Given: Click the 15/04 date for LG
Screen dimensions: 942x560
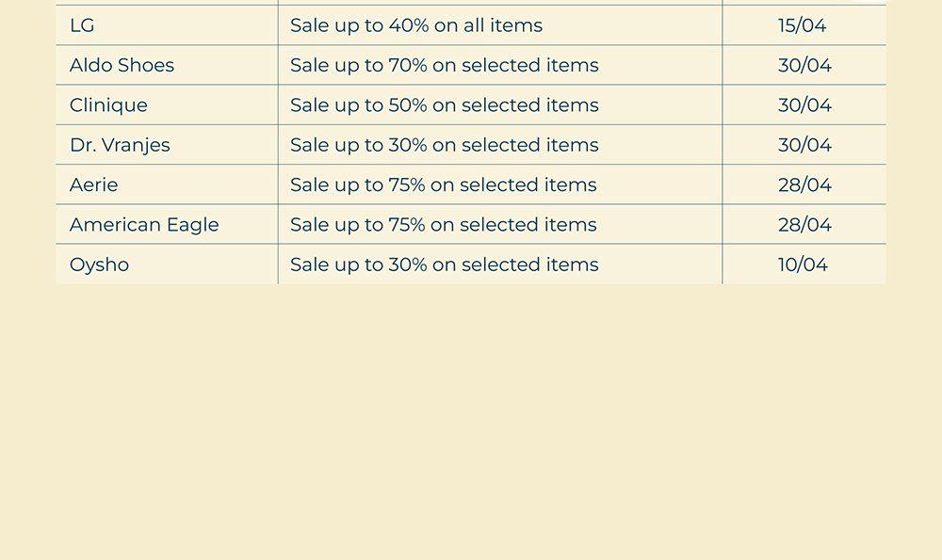Looking at the screenshot, I should point(802,25).
